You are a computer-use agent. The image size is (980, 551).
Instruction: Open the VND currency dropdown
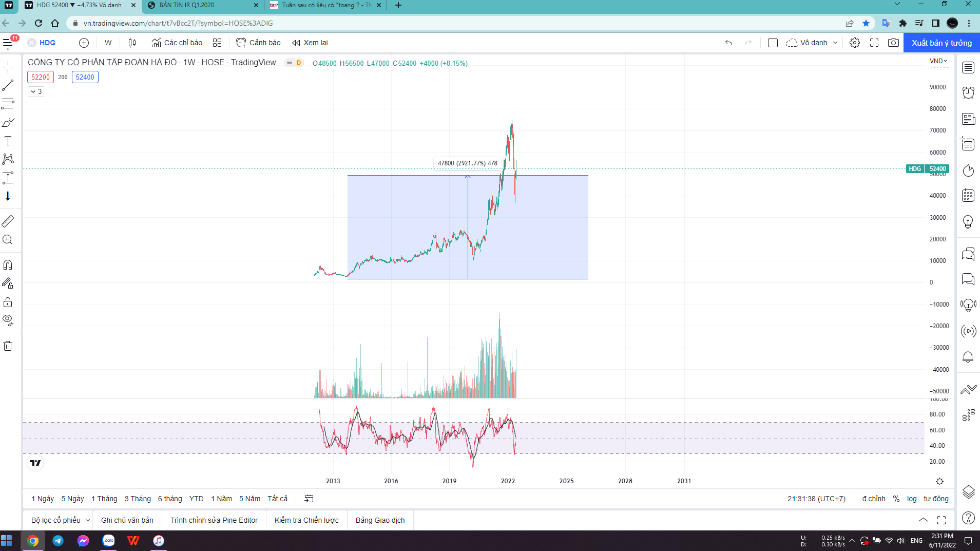pyautogui.click(x=938, y=61)
